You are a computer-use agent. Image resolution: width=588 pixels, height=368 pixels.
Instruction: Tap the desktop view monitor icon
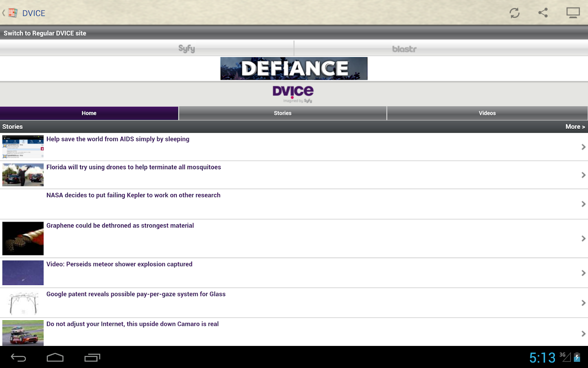pyautogui.click(x=573, y=13)
